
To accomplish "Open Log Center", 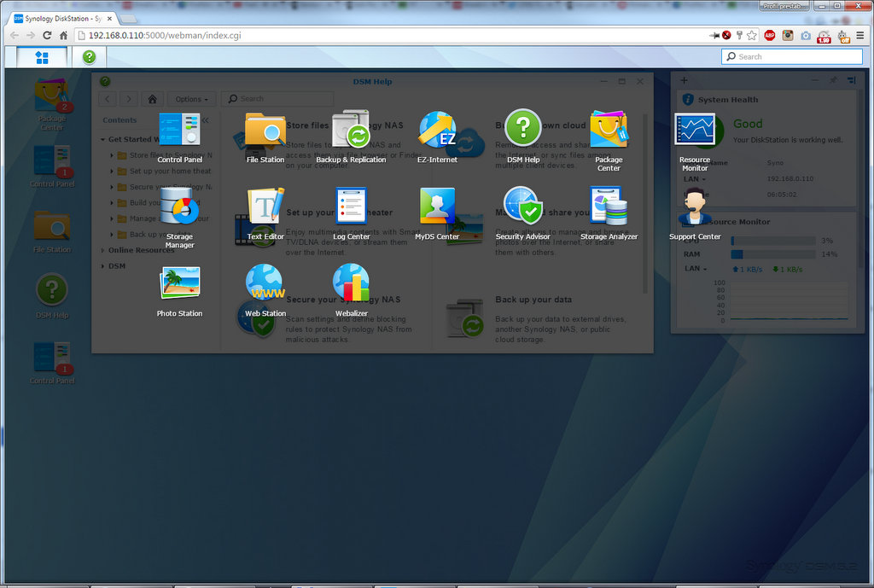I will coord(351,214).
